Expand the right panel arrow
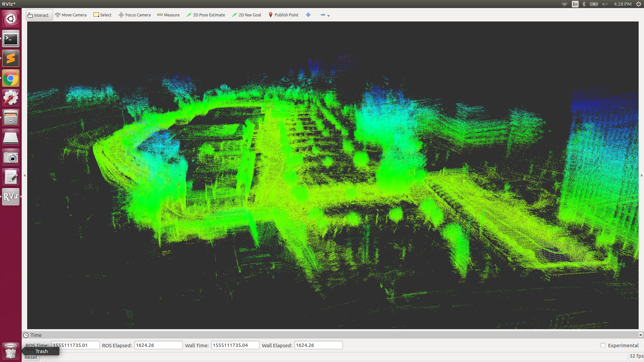 pyautogui.click(x=641, y=175)
